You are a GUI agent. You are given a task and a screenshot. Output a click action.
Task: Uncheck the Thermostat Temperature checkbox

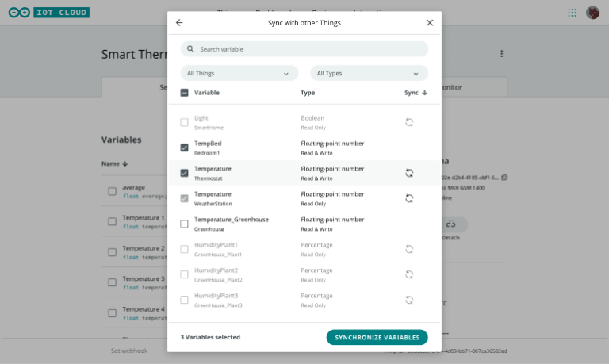click(x=185, y=173)
